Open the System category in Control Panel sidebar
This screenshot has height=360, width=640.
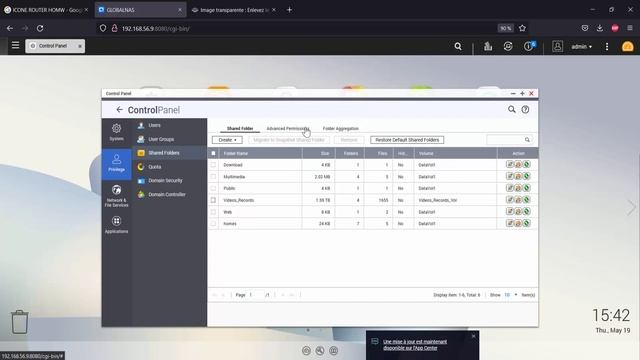click(x=116, y=133)
